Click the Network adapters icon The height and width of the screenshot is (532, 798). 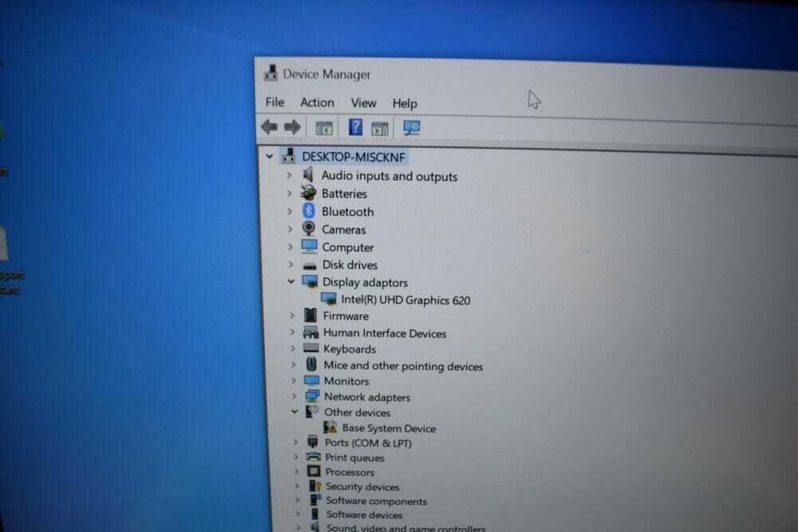pos(312,396)
